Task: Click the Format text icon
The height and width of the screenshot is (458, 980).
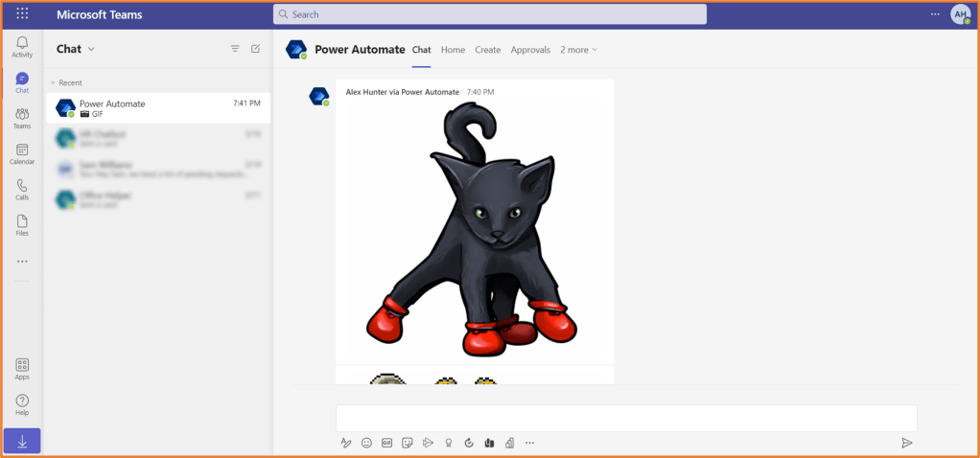Action: pos(346,443)
